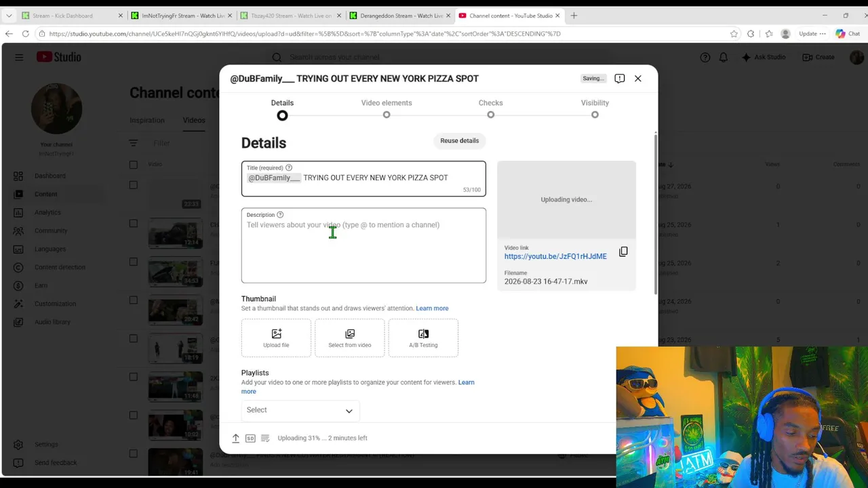Open the browser profile icon
This screenshot has width=868, height=488.
coord(785,34)
